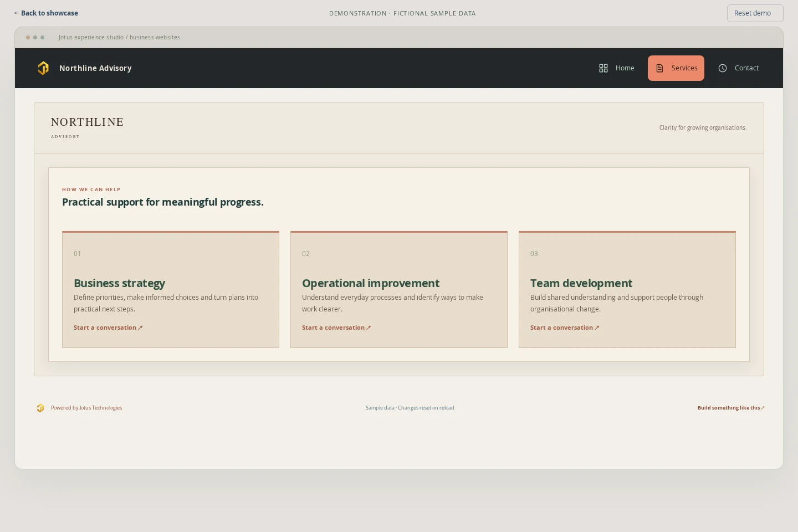Click the Build shared understanding description text
798x532 pixels.
point(617,303)
